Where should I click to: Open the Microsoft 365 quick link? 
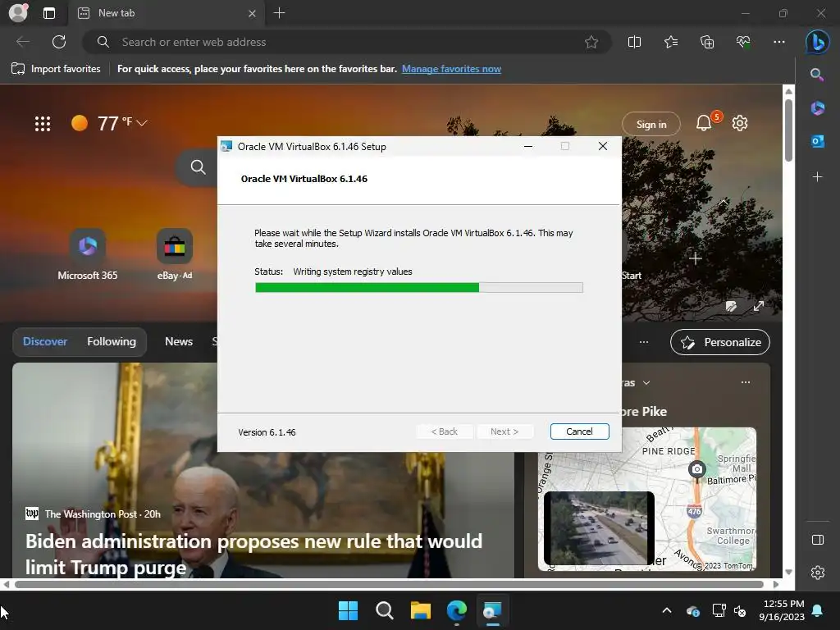coord(87,254)
